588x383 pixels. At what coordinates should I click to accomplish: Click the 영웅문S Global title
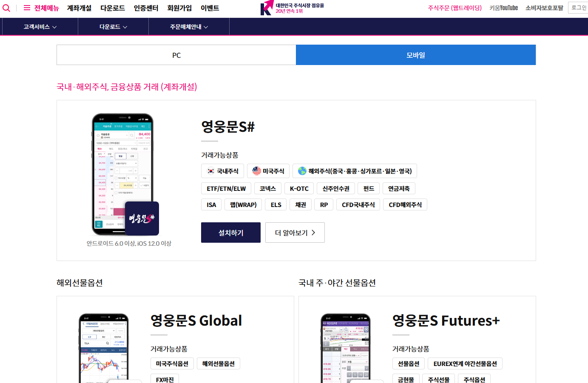(196, 320)
